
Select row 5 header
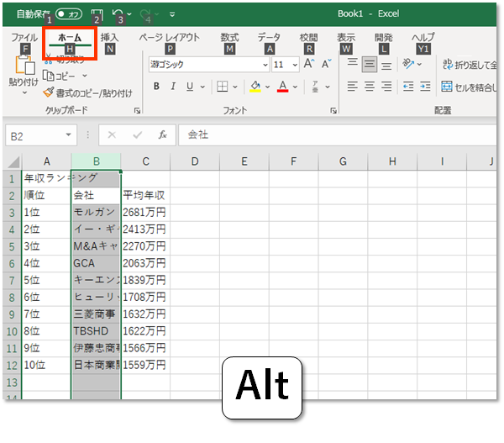[12, 247]
